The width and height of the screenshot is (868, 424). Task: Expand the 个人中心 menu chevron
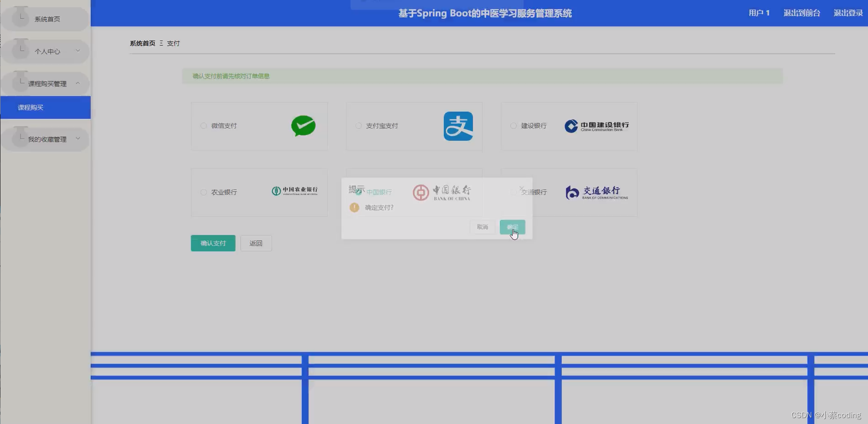[78, 51]
